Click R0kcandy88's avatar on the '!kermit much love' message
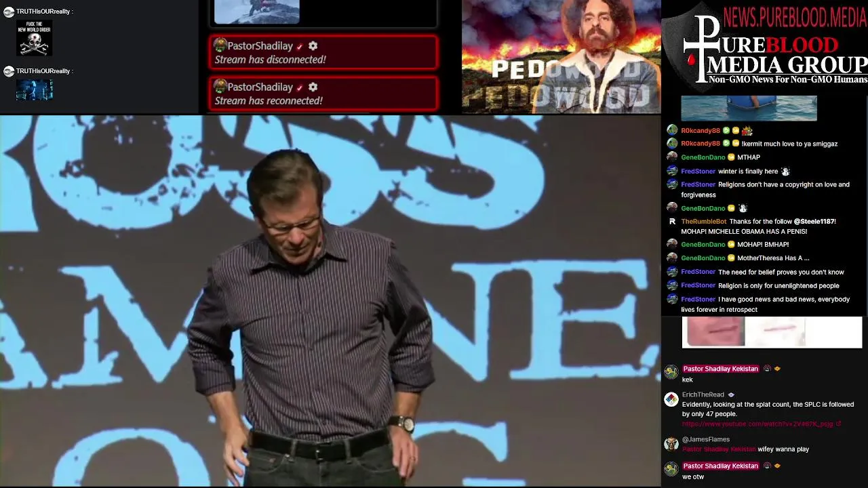This screenshot has height=488, width=868. coord(672,143)
